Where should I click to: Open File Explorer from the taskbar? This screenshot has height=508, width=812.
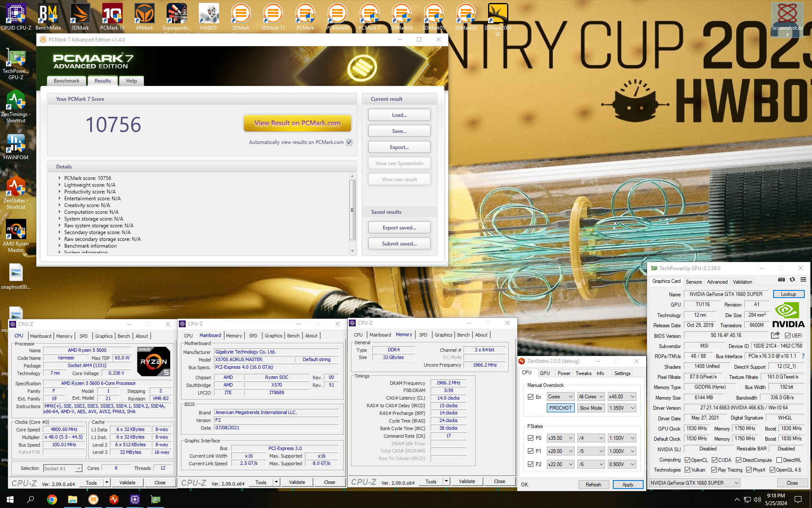tap(72, 500)
